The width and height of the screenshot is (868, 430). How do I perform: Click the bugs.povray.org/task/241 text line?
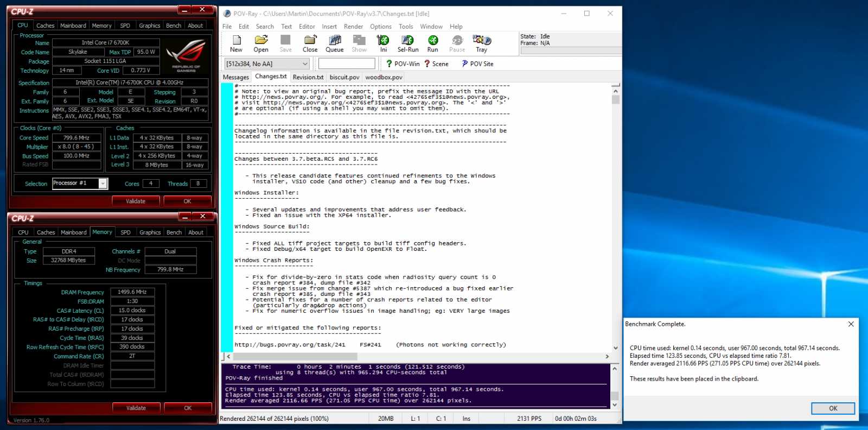coord(370,345)
